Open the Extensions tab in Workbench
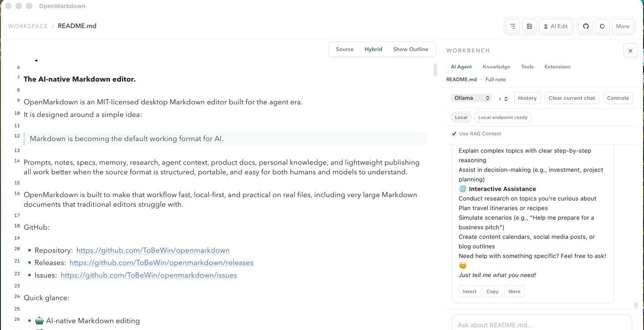644x330 pixels. pyautogui.click(x=557, y=67)
